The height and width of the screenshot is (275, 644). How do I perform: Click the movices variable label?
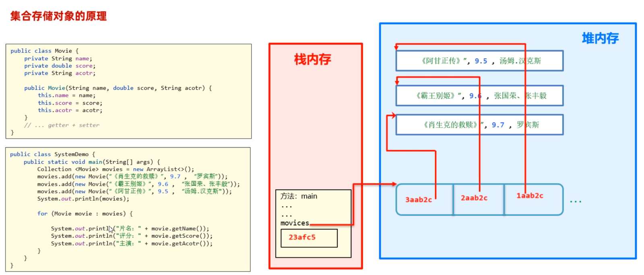click(295, 223)
